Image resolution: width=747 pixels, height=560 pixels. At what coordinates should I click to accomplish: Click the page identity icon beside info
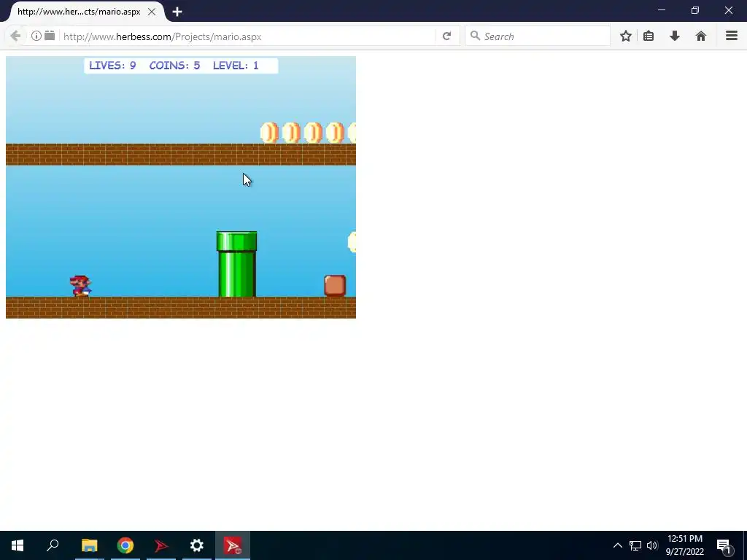pyautogui.click(x=50, y=36)
